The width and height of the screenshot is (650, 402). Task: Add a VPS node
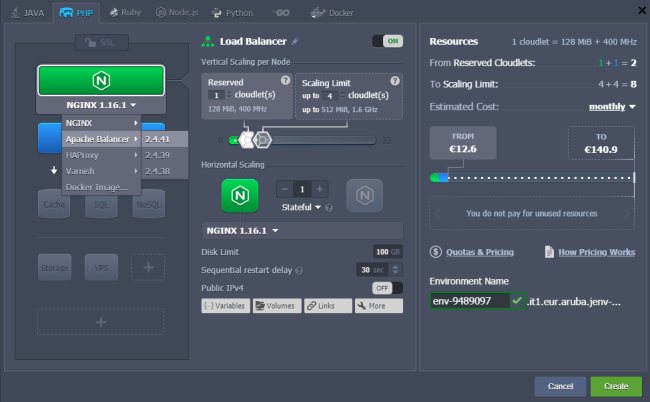click(x=101, y=268)
